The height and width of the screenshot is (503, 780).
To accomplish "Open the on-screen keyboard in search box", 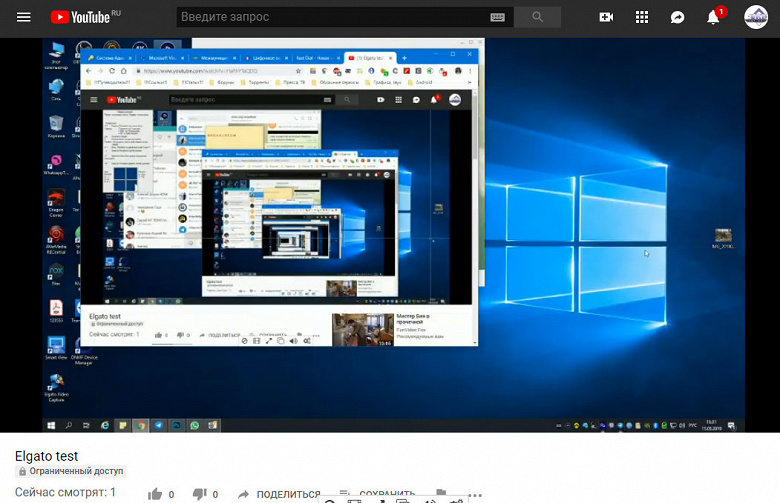I will [x=497, y=17].
